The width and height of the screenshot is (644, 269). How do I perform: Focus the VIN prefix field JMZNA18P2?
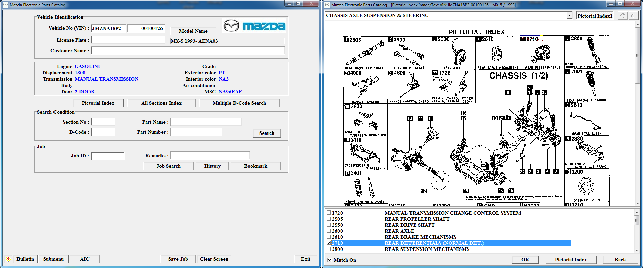click(x=108, y=28)
